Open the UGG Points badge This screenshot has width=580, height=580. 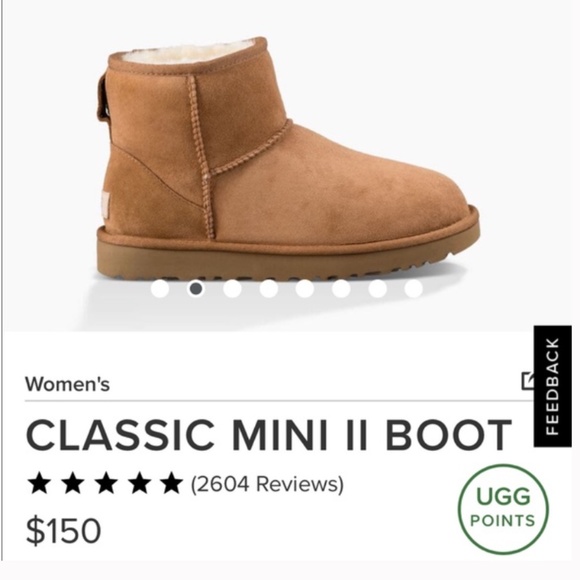tap(503, 509)
